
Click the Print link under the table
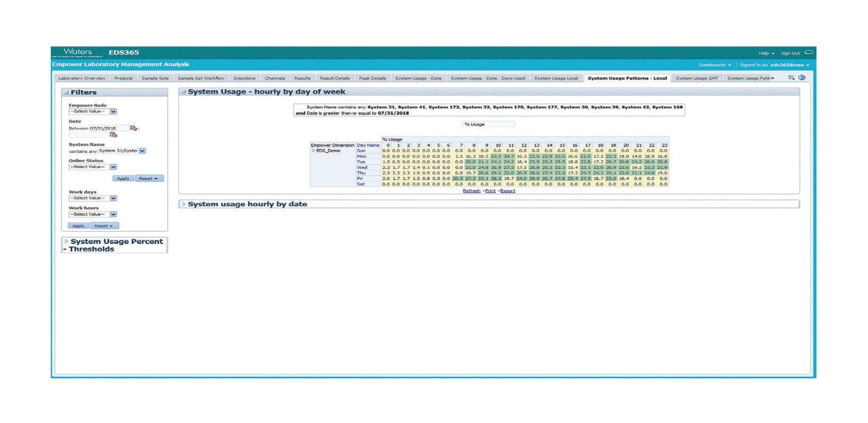pos(490,191)
